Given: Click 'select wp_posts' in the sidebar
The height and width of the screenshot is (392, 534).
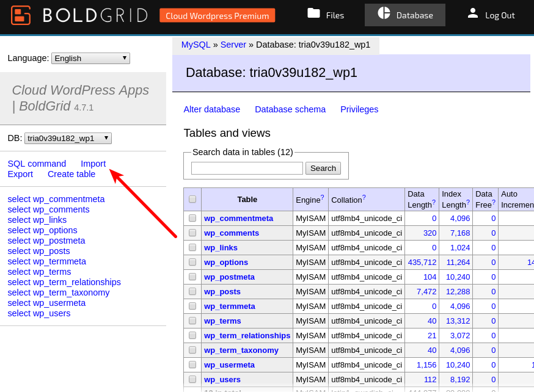Looking at the screenshot, I should point(39,251).
